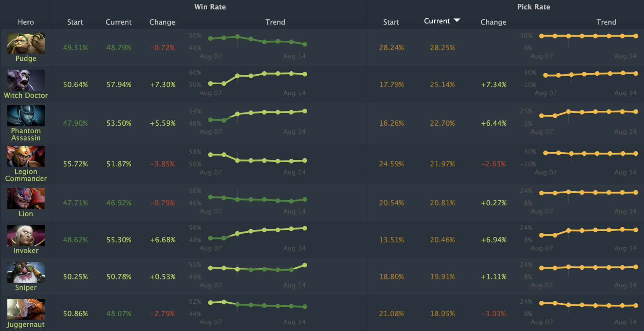Viewport: 644px width, 331px height.
Task: Click the Pick Rate Change column header
Action: [493, 22]
